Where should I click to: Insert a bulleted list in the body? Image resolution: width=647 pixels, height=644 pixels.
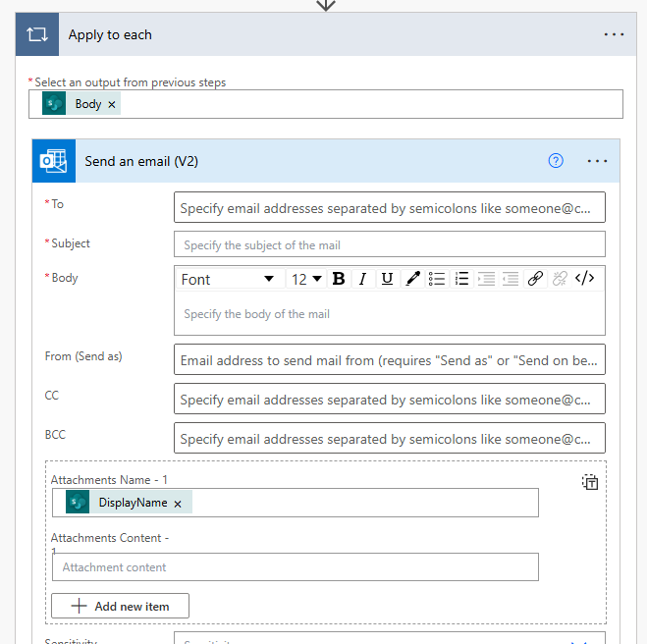coord(438,279)
